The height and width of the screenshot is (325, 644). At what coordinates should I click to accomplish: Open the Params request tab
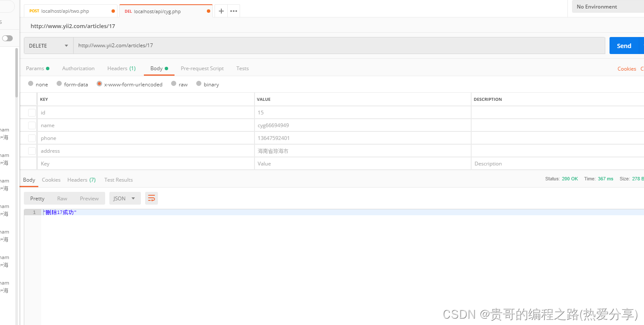37,68
